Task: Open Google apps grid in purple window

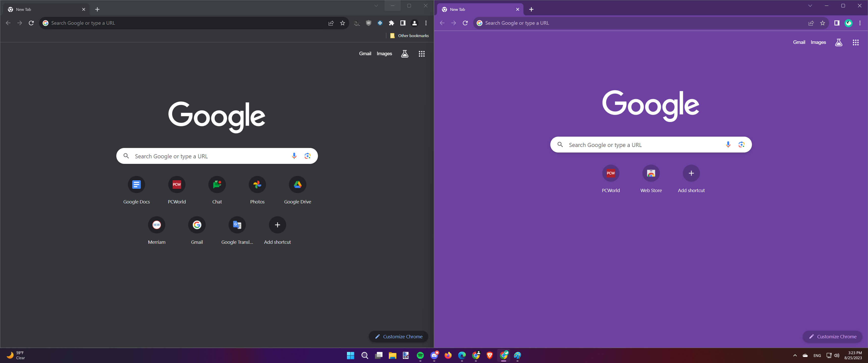Action: (856, 42)
